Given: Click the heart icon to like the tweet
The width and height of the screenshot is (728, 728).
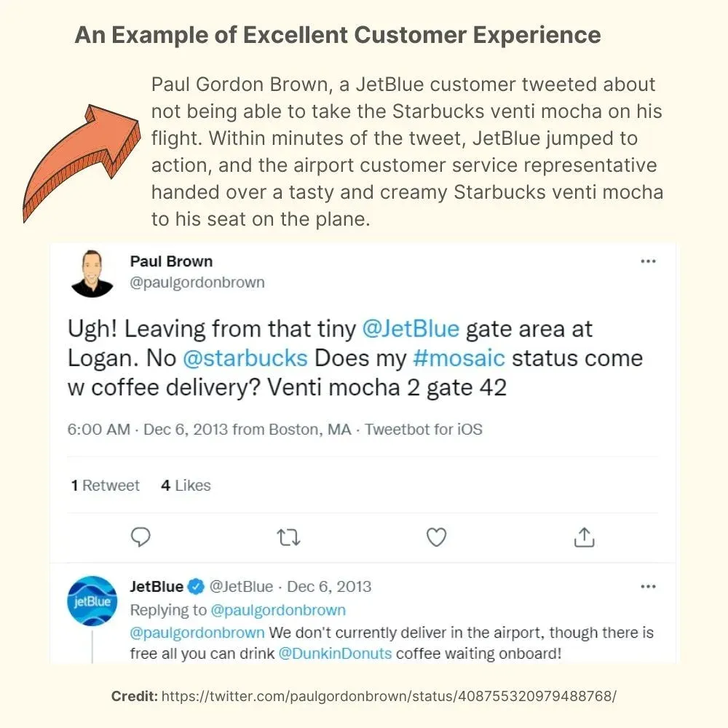Looking at the screenshot, I should (436, 537).
